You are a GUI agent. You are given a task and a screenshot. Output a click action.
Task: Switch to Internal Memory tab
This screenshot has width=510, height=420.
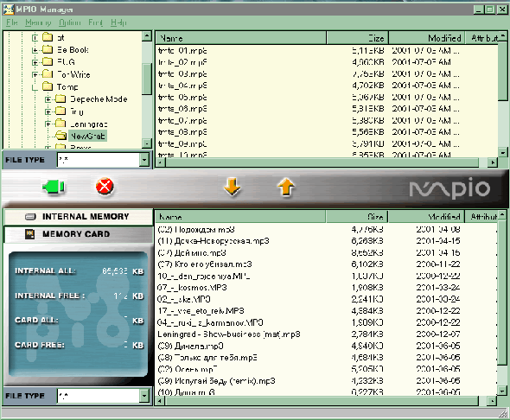(x=79, y=217)
